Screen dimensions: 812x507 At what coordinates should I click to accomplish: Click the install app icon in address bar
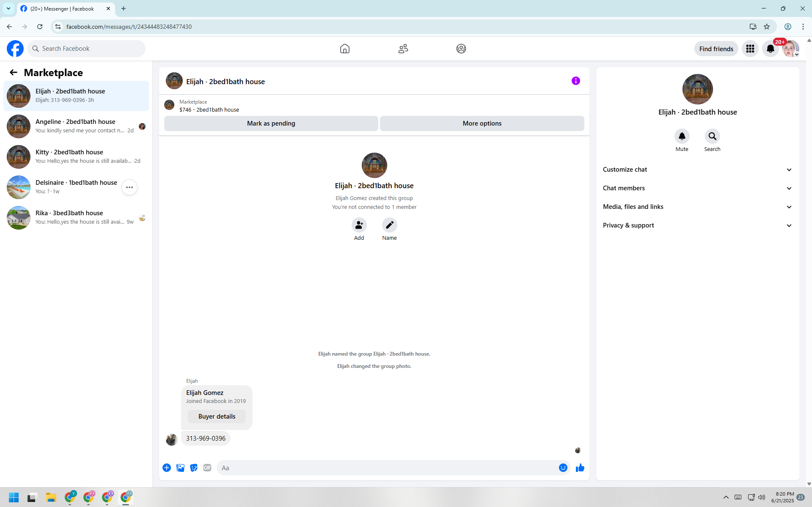click(x=753, y=27)
